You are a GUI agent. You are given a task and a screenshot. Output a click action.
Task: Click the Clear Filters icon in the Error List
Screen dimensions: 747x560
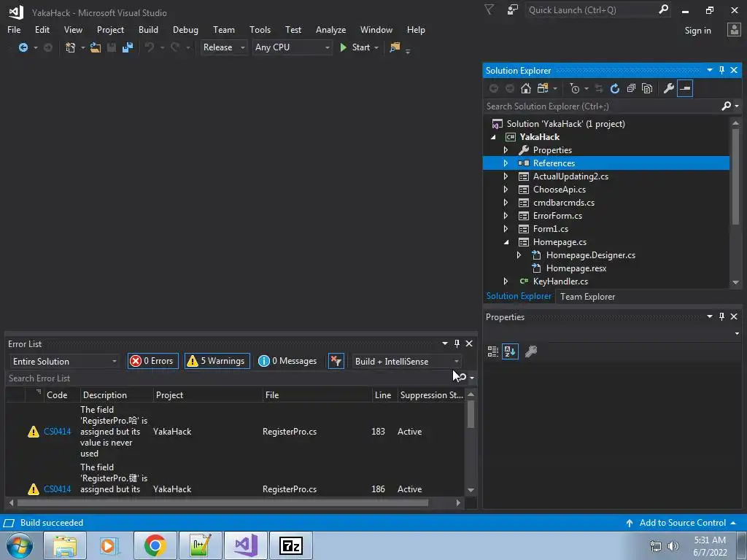[336, 361]
